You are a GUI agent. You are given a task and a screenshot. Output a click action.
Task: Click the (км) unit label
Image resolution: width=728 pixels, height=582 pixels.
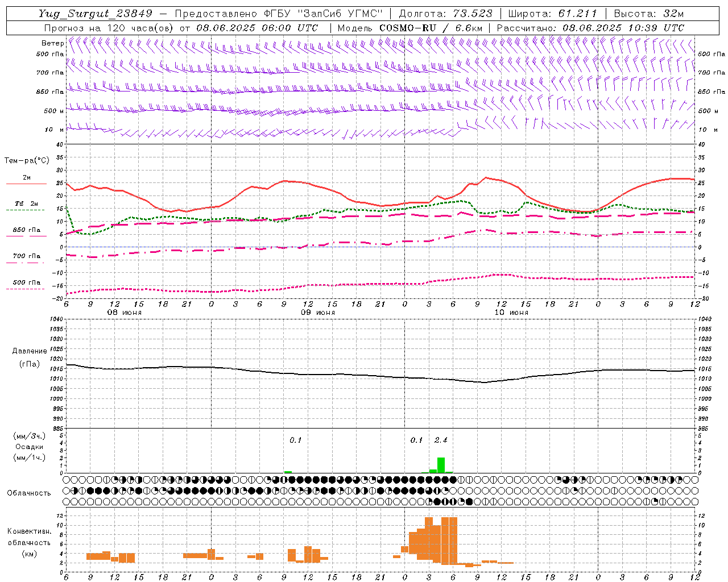(30, 554)
